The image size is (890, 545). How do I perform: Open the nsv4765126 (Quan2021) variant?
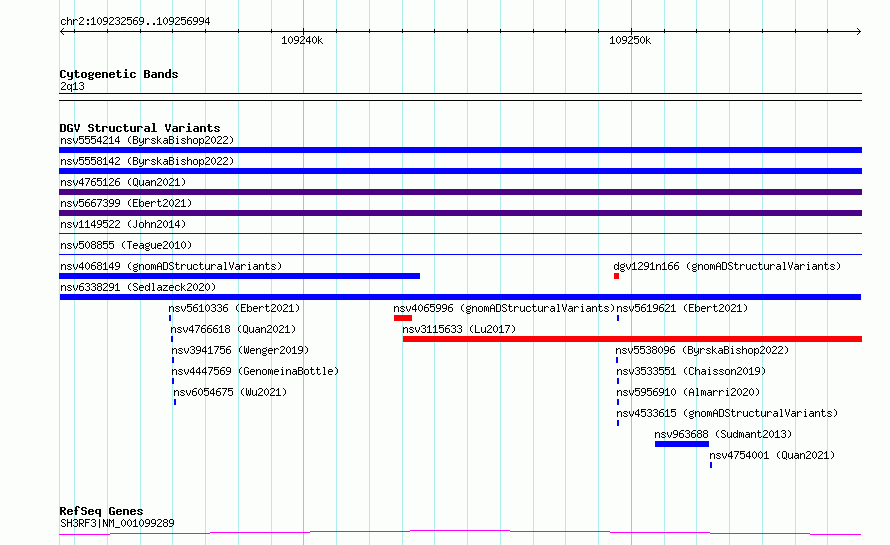pyautogui.click(x=123, y=182)
